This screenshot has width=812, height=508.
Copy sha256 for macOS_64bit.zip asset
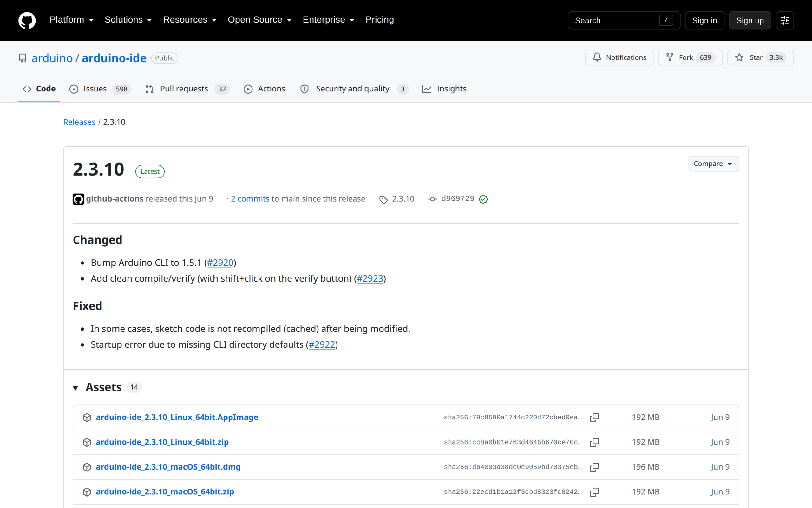click(594, 492)
